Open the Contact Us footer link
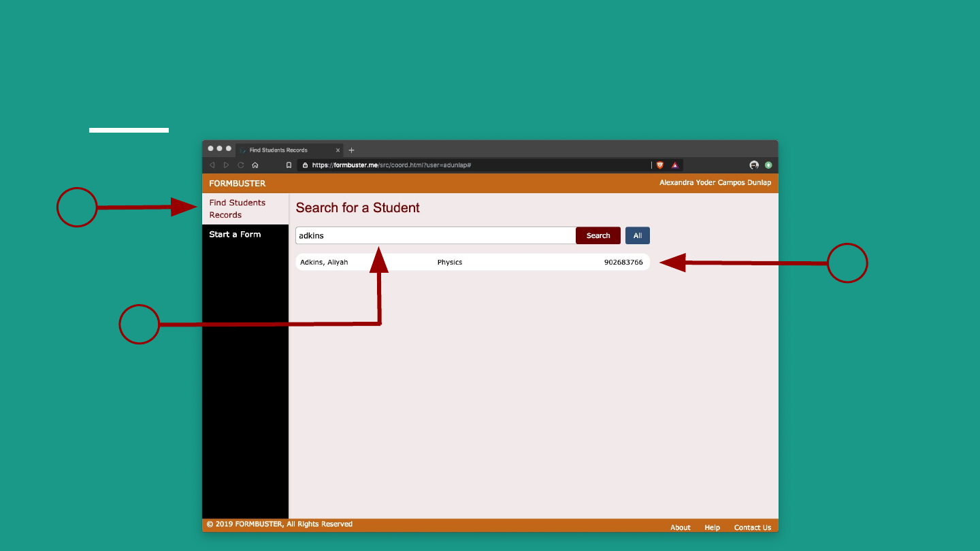 click(x=753, y=527)
